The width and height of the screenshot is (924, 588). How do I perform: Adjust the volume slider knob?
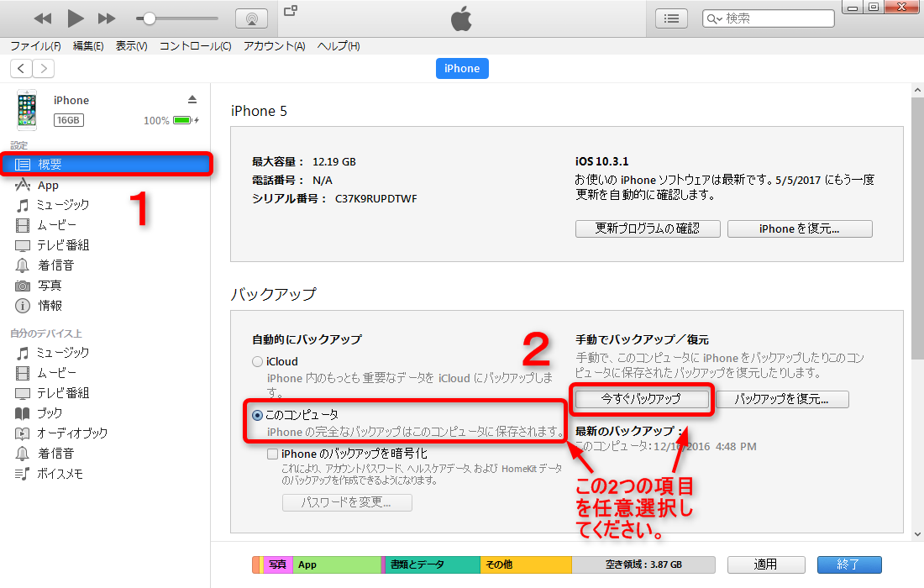(150, 18)
